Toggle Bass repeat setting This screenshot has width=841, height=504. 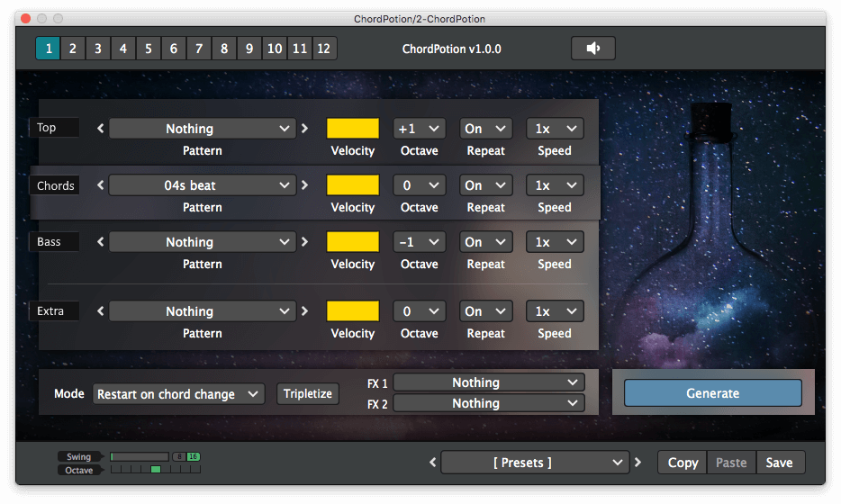point(485,242)
